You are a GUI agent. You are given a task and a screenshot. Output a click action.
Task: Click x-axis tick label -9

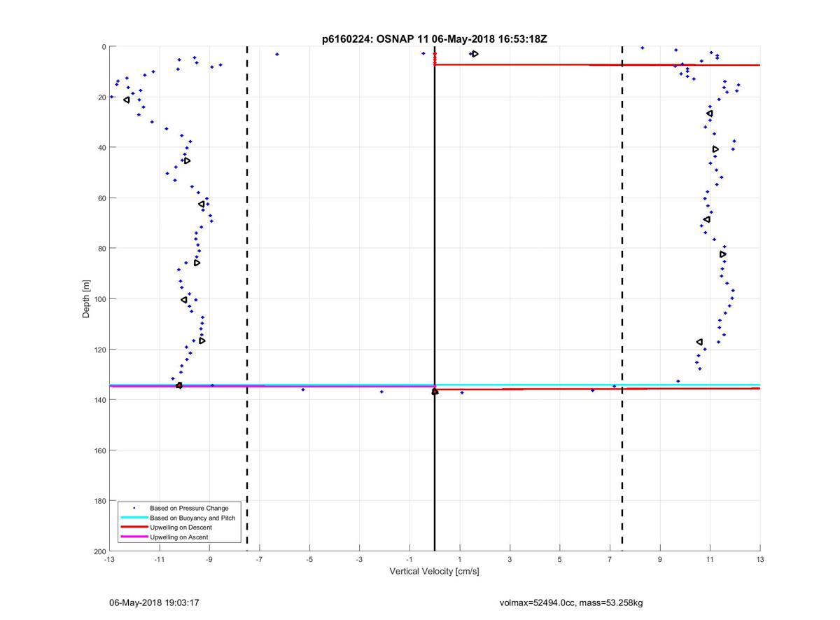pos(209,560)
